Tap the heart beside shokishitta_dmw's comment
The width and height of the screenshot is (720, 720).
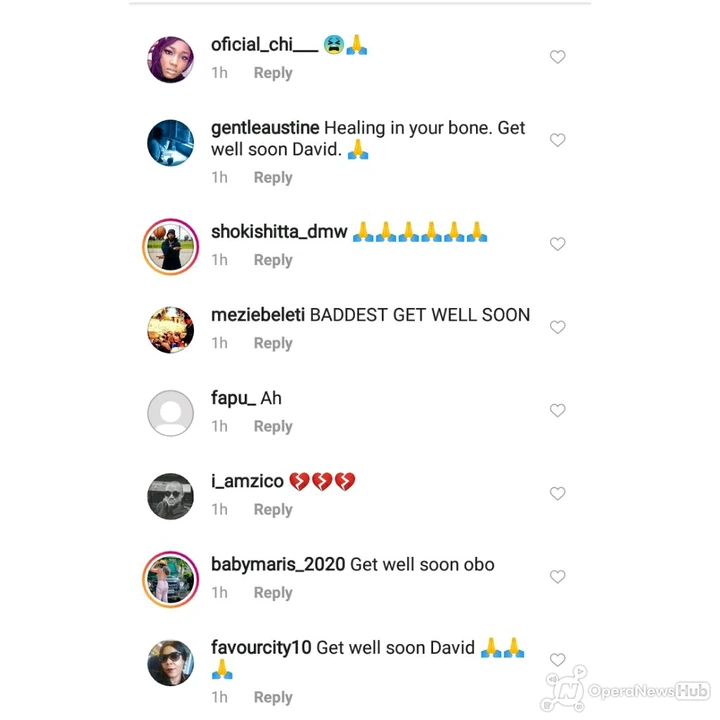(557, 244)
